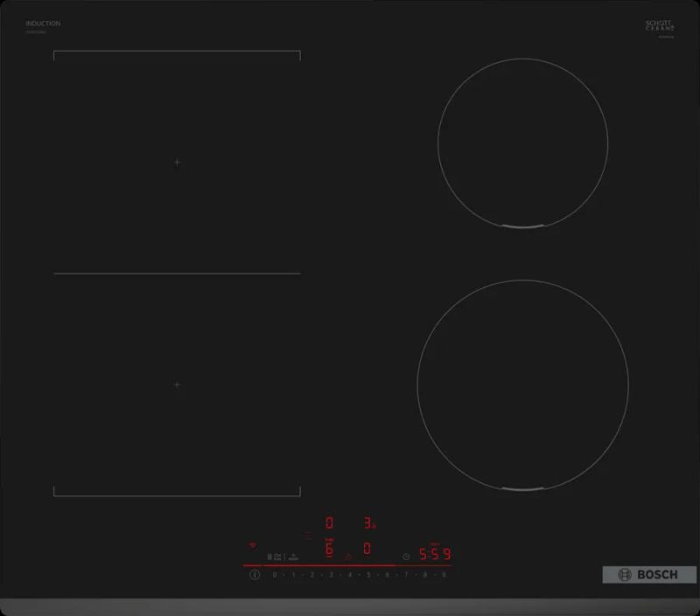Select the rear-left zone display showing 0
The image size is (700, 616).
(x=329, y=523)
